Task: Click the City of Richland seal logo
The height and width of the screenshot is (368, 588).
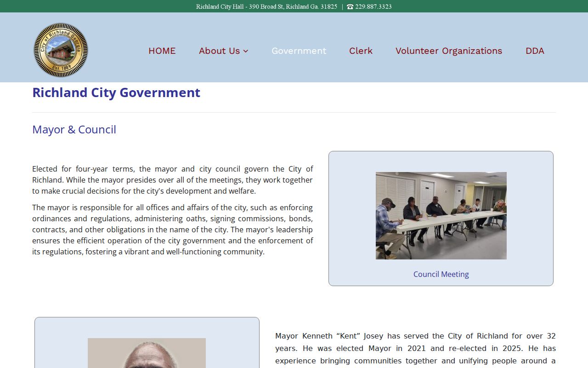Action: [x=61, y=50]
